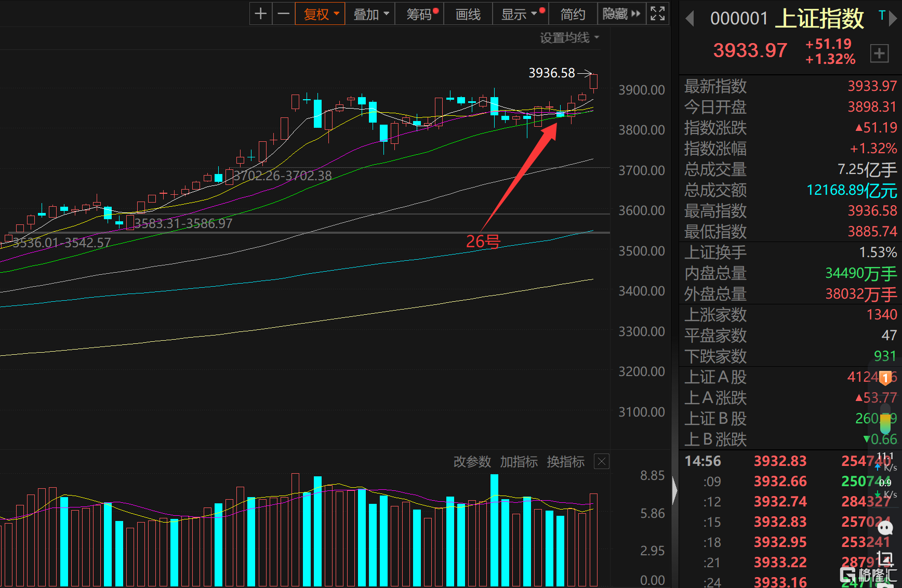Click 改参数 to modify indicator parameters
Viewport: 902px width, 588px height.
click(x=472, y=462)
